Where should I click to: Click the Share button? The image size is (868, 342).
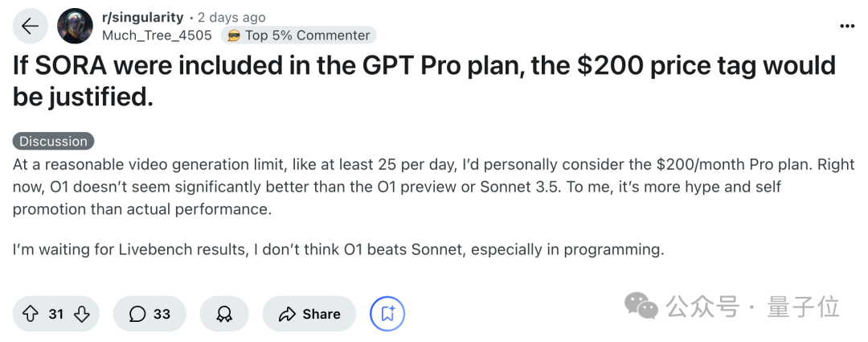[309, 314]
